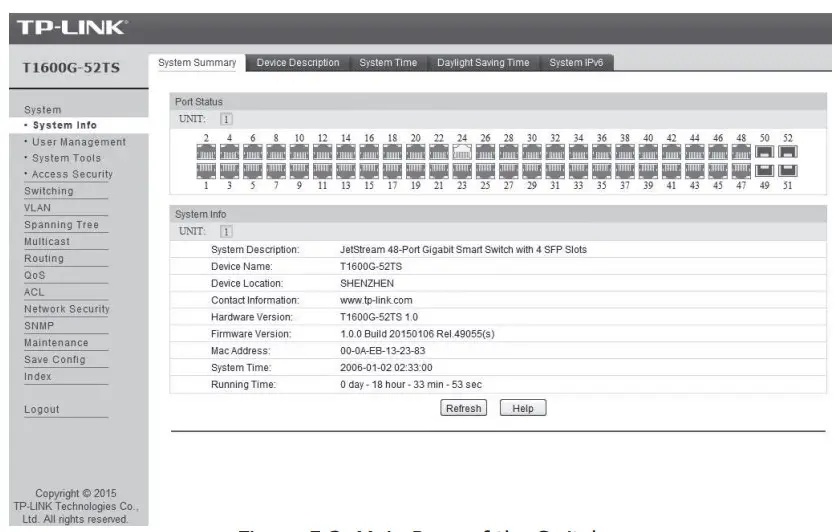Screen dimensions: 838x532
Task: Click SFP port 49 icon
Action: (765, 171)
